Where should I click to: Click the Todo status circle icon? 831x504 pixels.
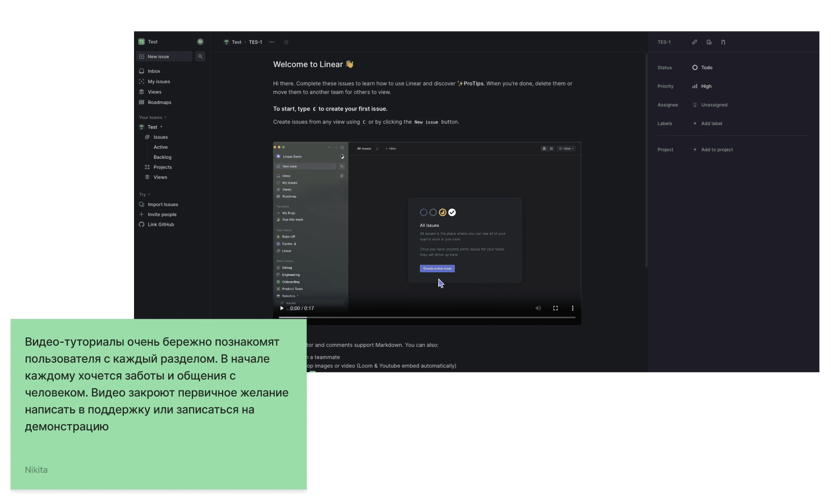[x=695, y=68]
